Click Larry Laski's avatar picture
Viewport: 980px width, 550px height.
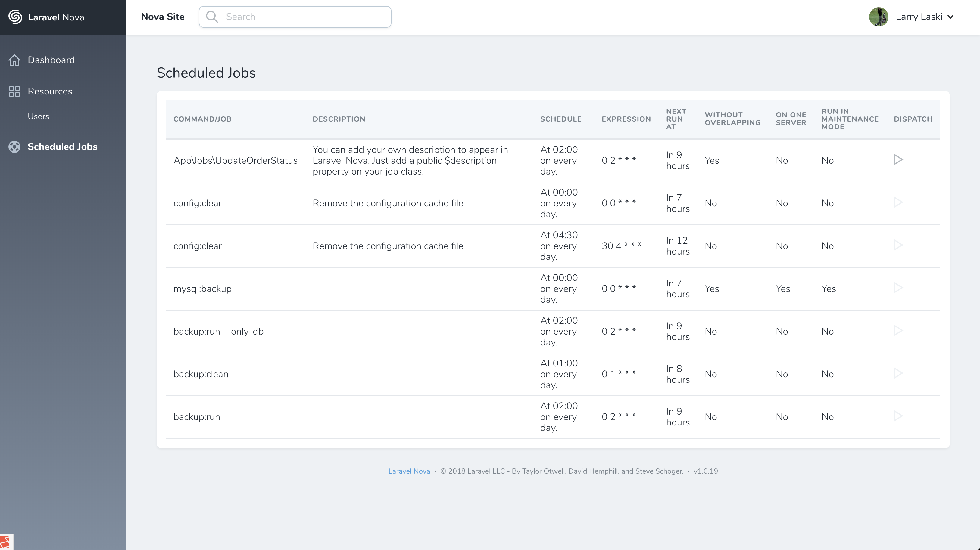pos(879,17)
